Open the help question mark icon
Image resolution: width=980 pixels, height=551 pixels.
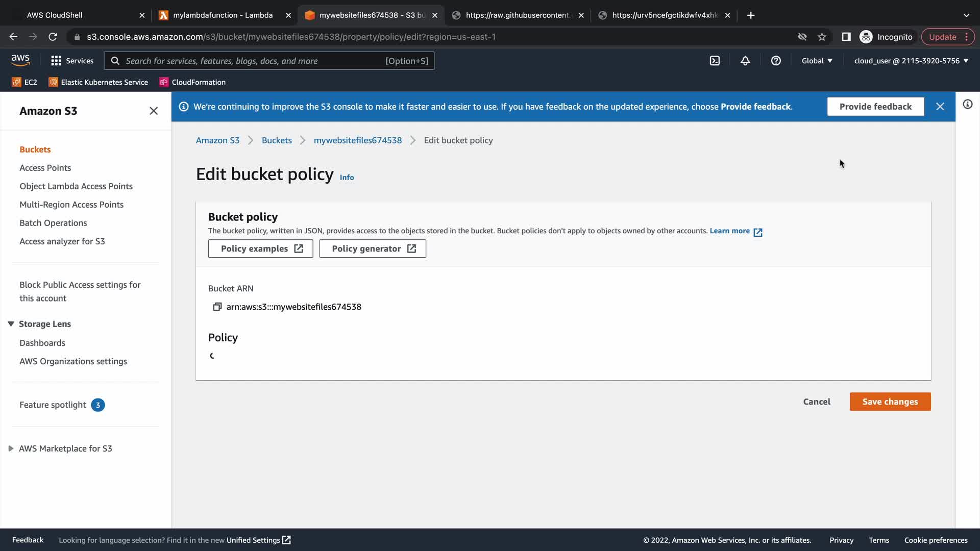point(776,61)
